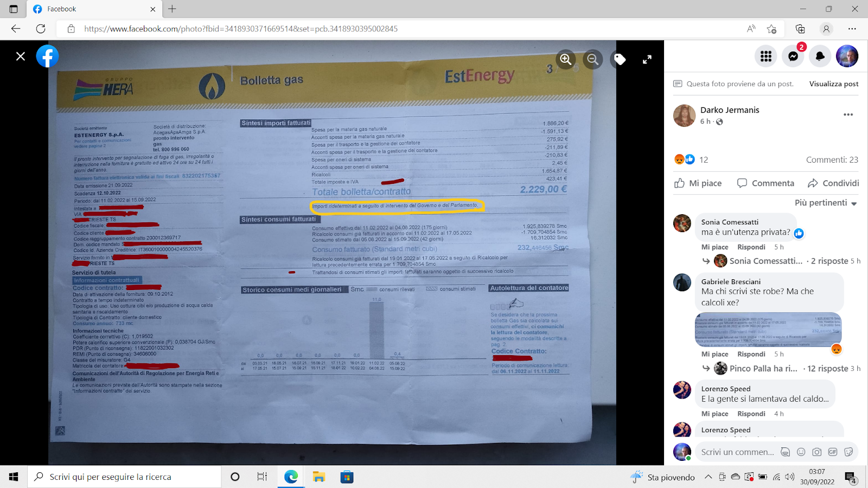Screen dimensions: 868x488
Task: Open Commenti: 23 list
Action: (x=832, y=159)
